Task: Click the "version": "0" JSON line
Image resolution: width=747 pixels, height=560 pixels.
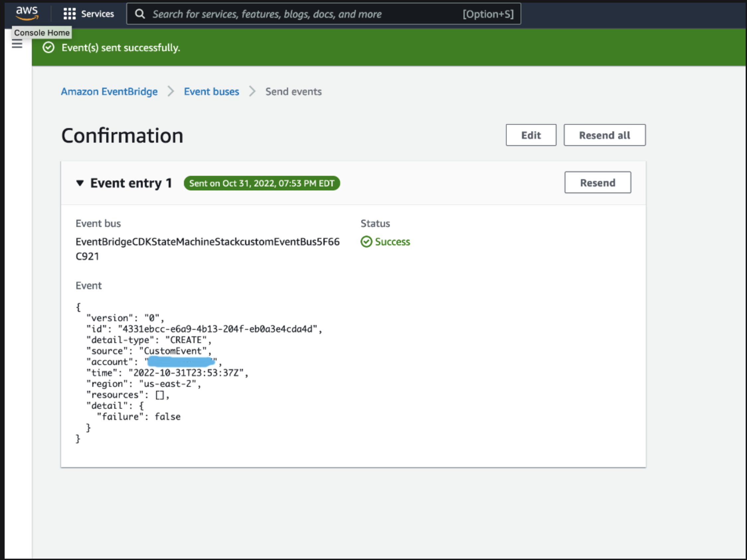Action: [125, 318]
